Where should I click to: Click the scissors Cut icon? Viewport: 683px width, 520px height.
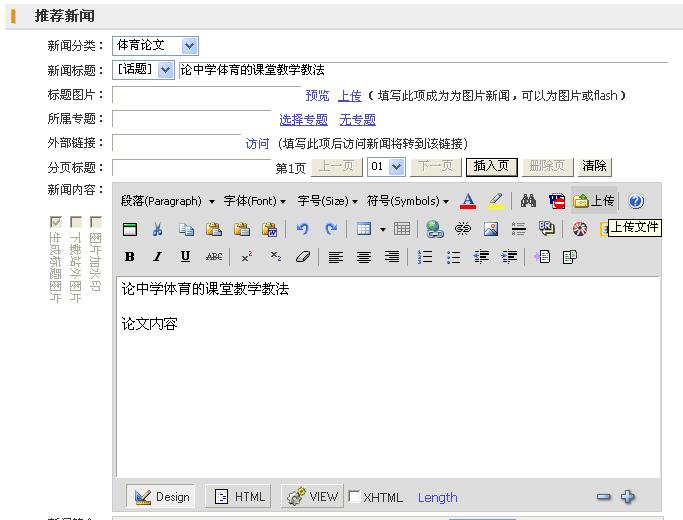158,229
